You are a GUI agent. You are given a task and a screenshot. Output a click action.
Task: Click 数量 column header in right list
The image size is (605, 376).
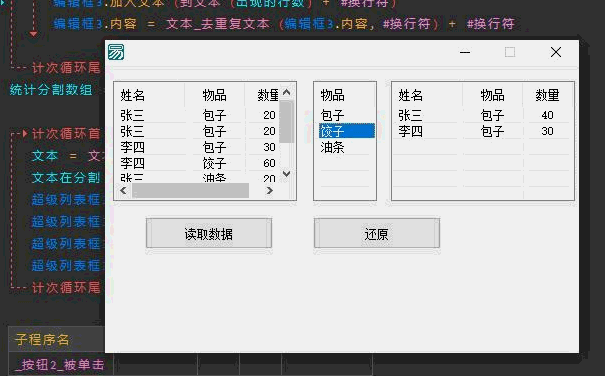point(547,95)
